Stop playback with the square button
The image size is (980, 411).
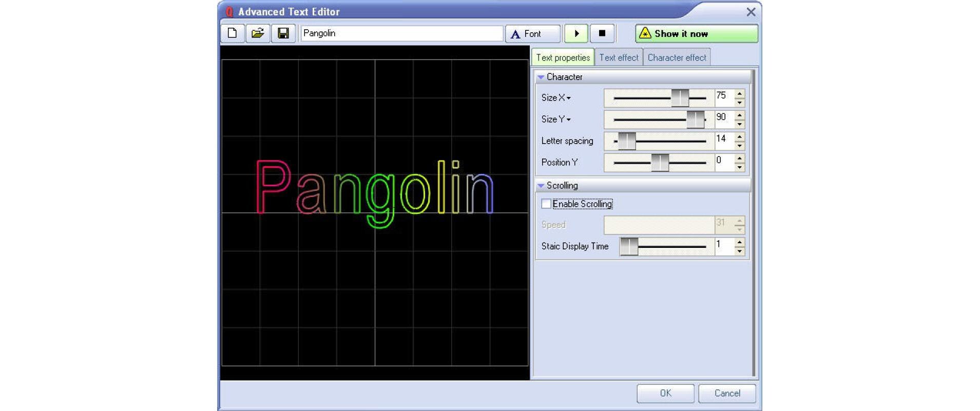(x=602, y=34)
